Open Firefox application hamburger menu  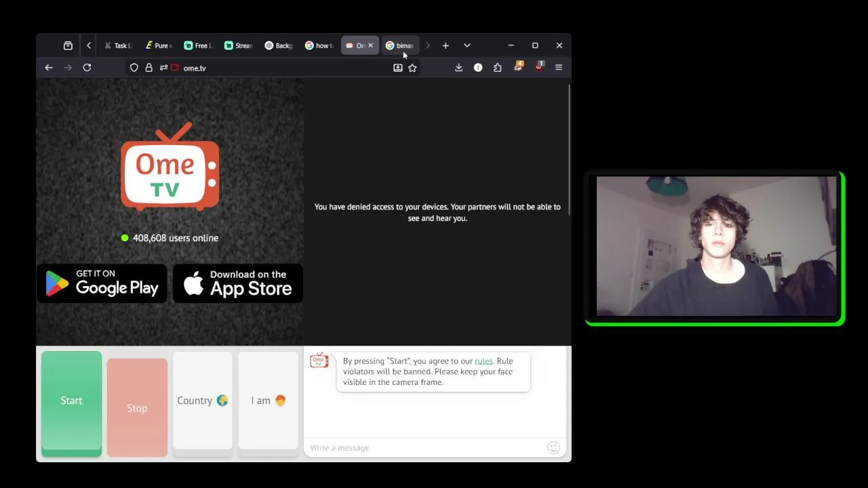coord(559,68)
